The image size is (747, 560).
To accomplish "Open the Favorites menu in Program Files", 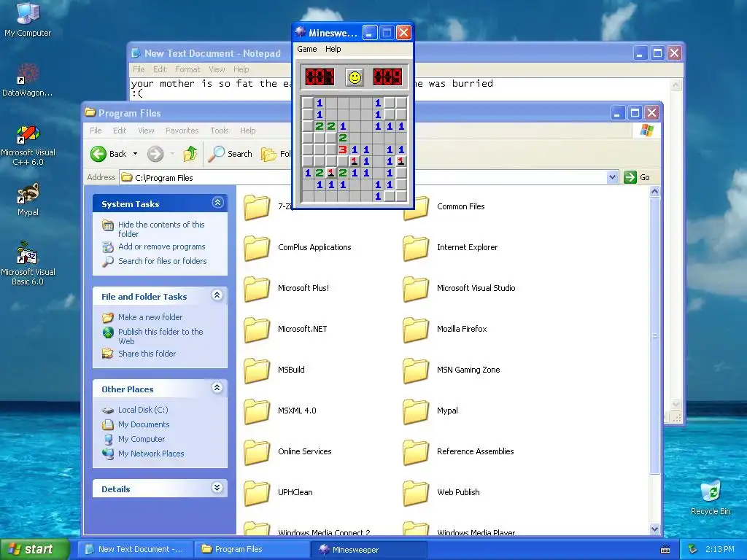I will [x=182, y=131].
